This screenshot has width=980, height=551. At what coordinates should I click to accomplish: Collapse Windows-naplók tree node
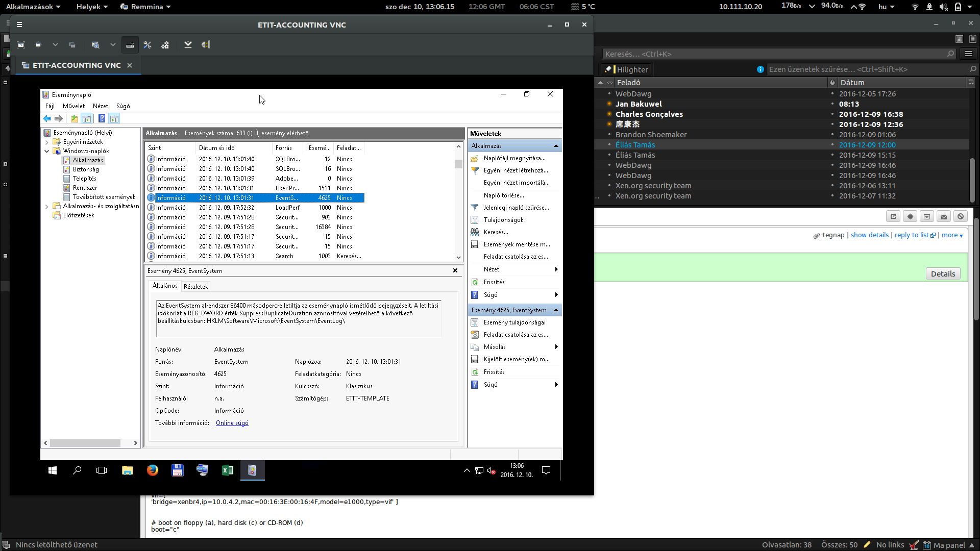click(x=47, y=151)
